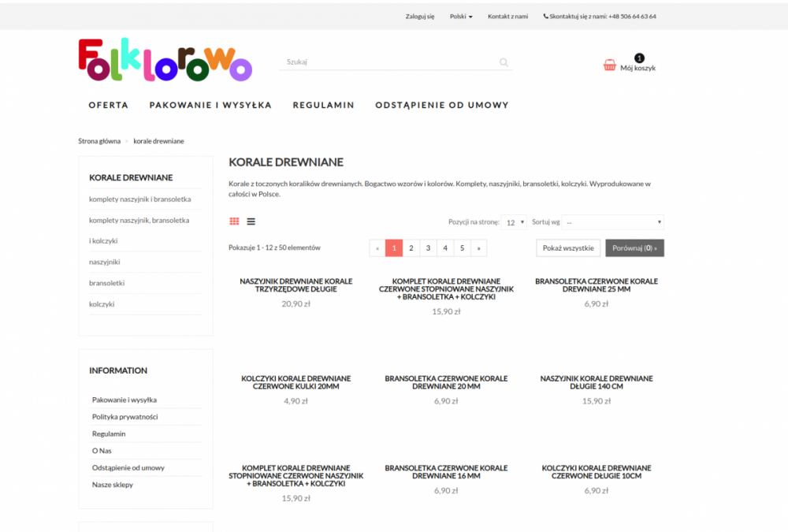This screenshot has height=532, width=788.
Task: View cart item count badge
Action: [639, 58]
